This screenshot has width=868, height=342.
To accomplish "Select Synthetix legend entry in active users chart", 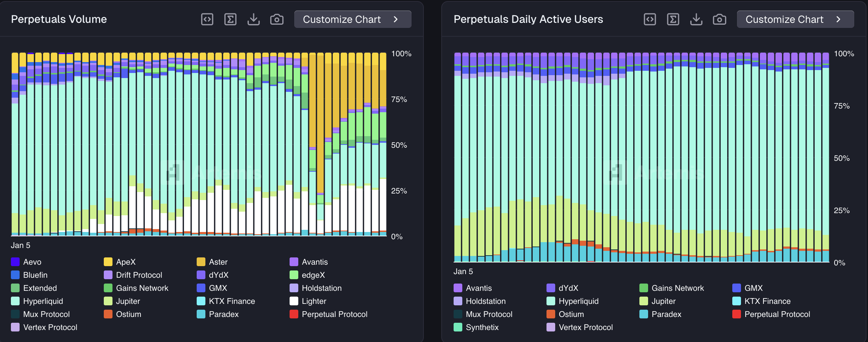I will click(x=482, y=327).
